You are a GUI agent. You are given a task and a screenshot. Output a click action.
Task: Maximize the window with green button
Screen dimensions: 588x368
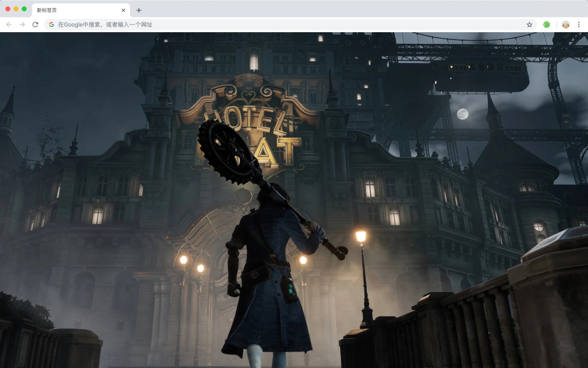[24, 9]
